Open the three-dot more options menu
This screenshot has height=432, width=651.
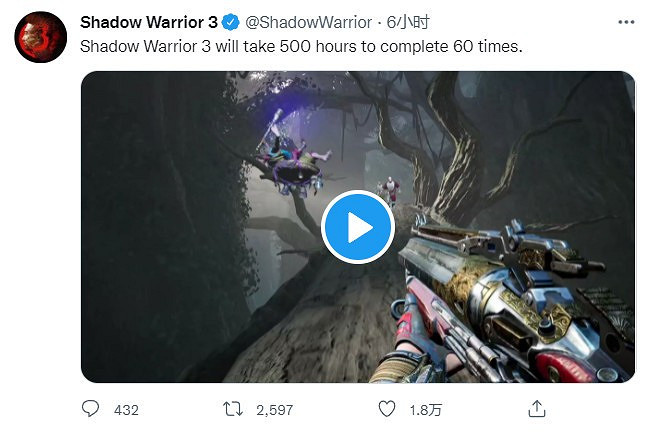tap(626, 22)
